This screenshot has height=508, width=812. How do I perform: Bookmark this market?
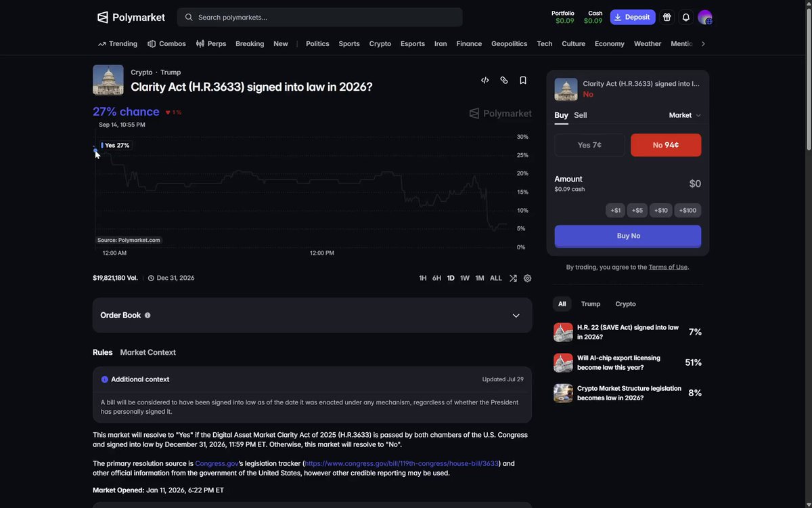(x=523, y=80)
